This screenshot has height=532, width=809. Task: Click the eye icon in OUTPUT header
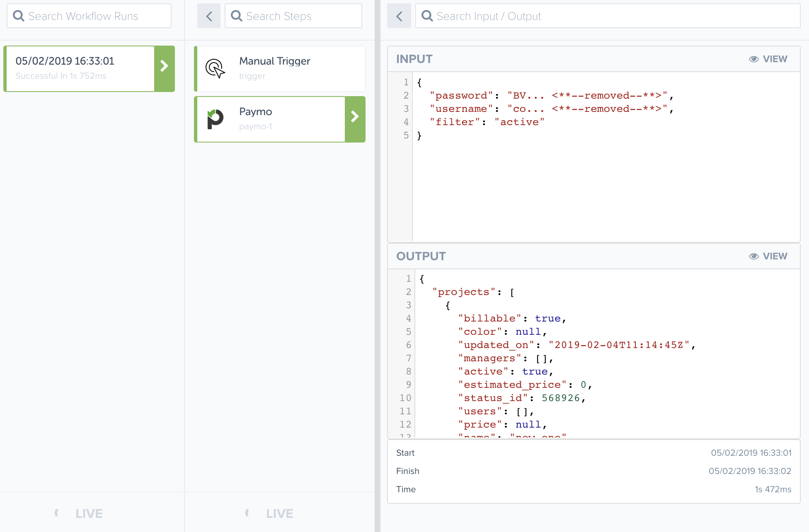(753, 256)
